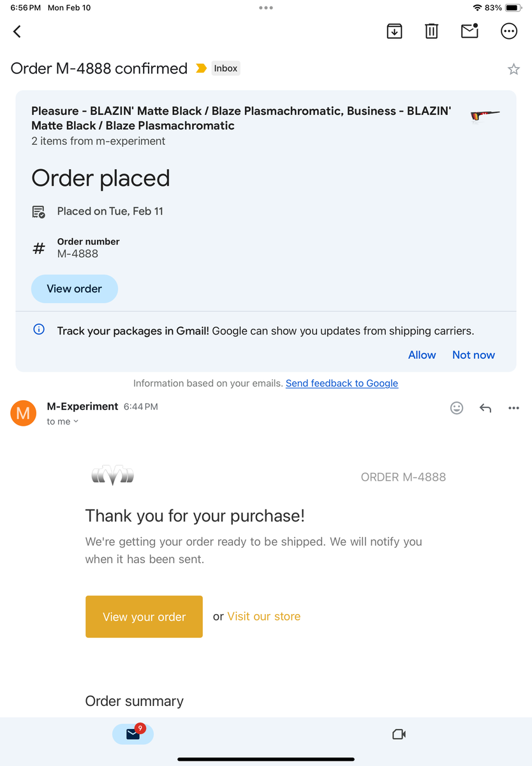Screen dimensions: 532x766
Task: Click the yellow View your order button
Action: click(144, 617)
